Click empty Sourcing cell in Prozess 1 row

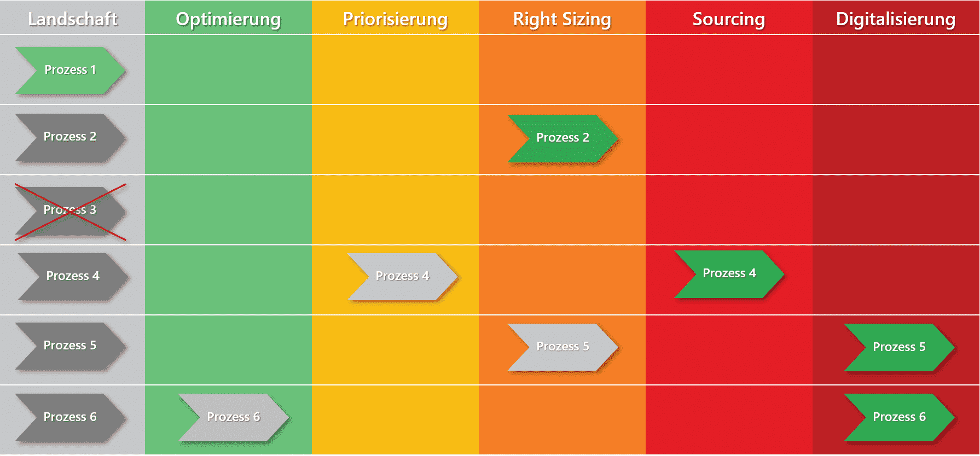click(x=729, y=69)
